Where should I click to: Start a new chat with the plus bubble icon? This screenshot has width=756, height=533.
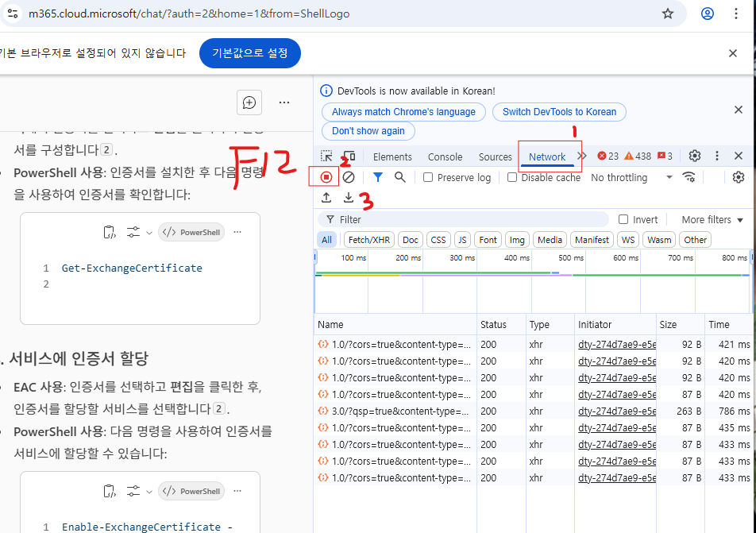pos(249,102)
